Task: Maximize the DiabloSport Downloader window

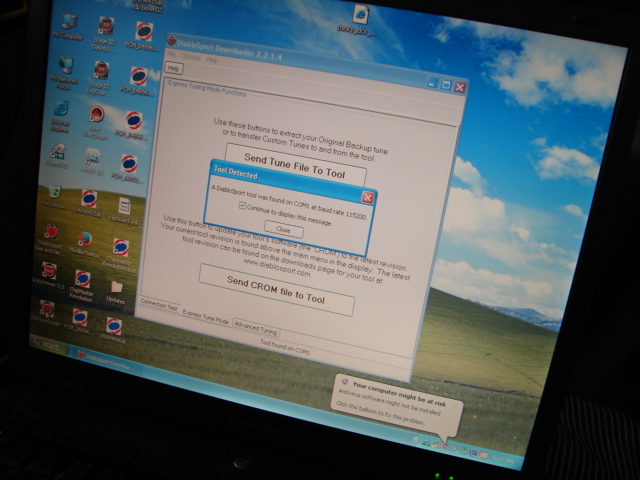Action: tap(445, 85)
